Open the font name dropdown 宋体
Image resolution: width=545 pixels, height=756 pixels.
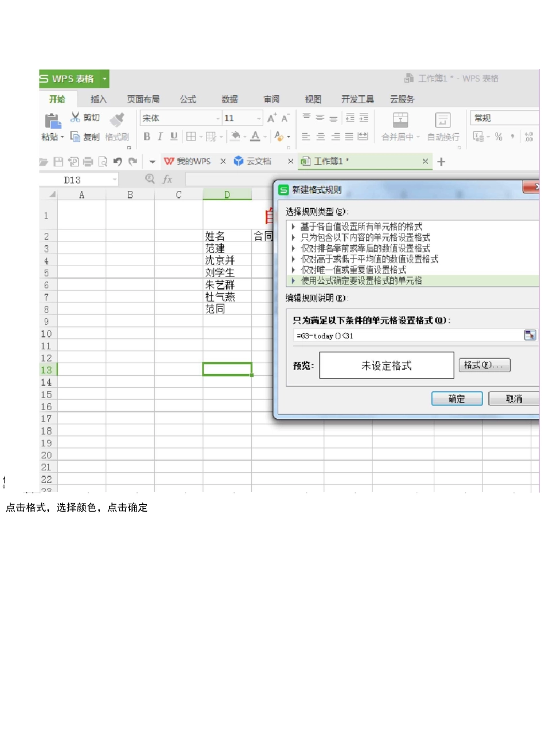[218, 118]
